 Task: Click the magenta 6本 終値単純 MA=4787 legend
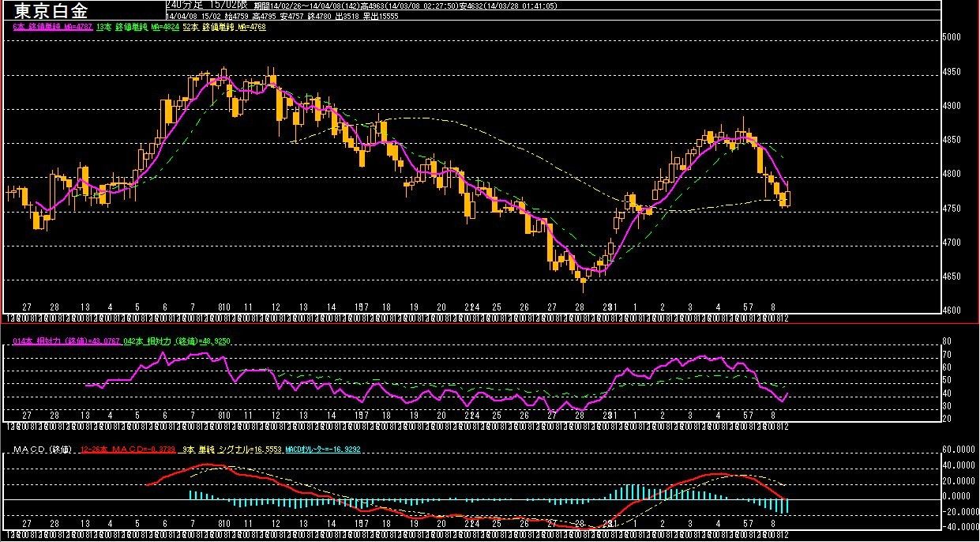54,27
